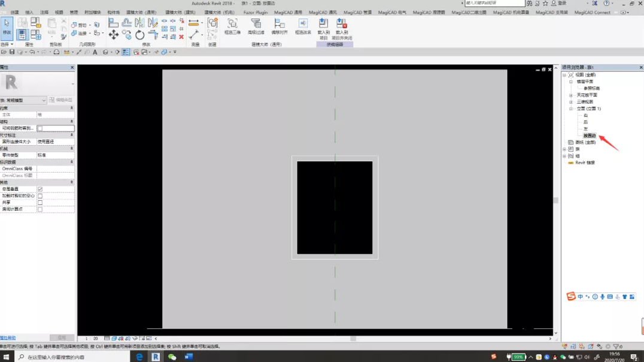Click the 框选改名 tool icon
The height and width of the screenshot is (362, 644).
303,26
